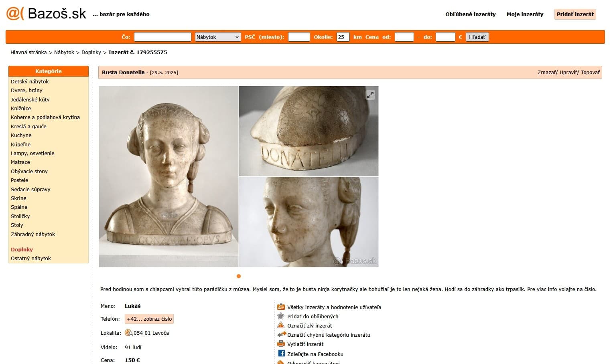Click the PSČ location input field
This screenshot has width=613, height=364.
299,37
